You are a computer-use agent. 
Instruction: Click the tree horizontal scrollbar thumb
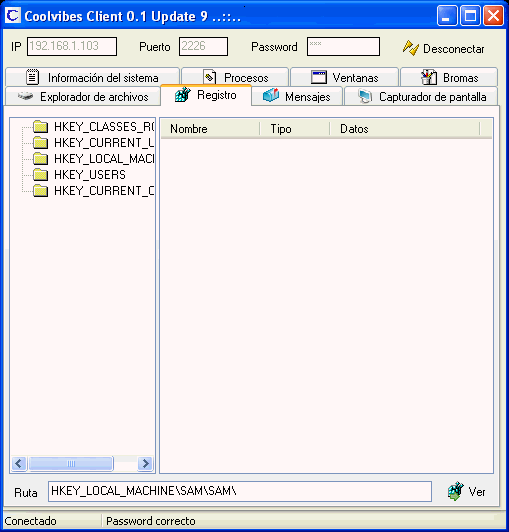click(x=71, y=463)
